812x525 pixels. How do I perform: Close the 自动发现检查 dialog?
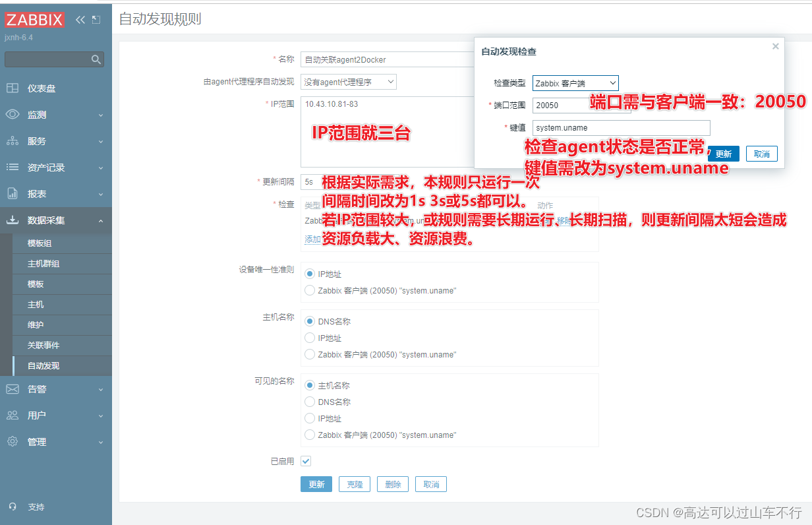pos(776,46)
